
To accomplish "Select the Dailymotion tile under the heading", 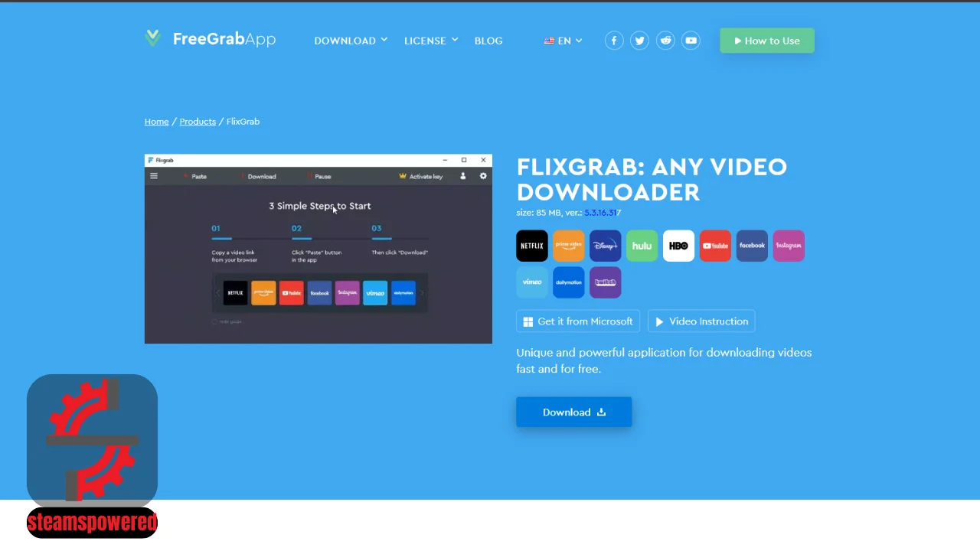I will (569, 282).
